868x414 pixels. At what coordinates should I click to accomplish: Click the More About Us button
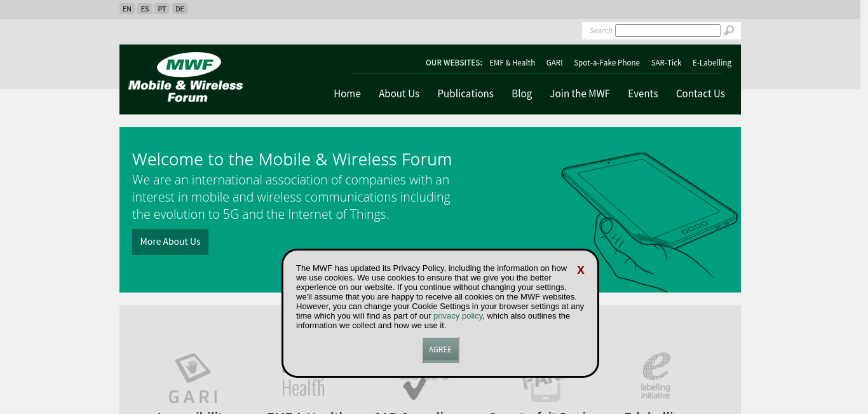click(170, 242)
